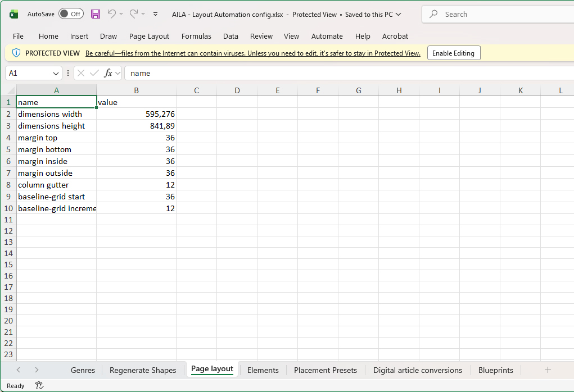Switch to the Regenerate Shapes sheet tab
The width and height of the screenshot is (574, 392).
tap(143, 370)
